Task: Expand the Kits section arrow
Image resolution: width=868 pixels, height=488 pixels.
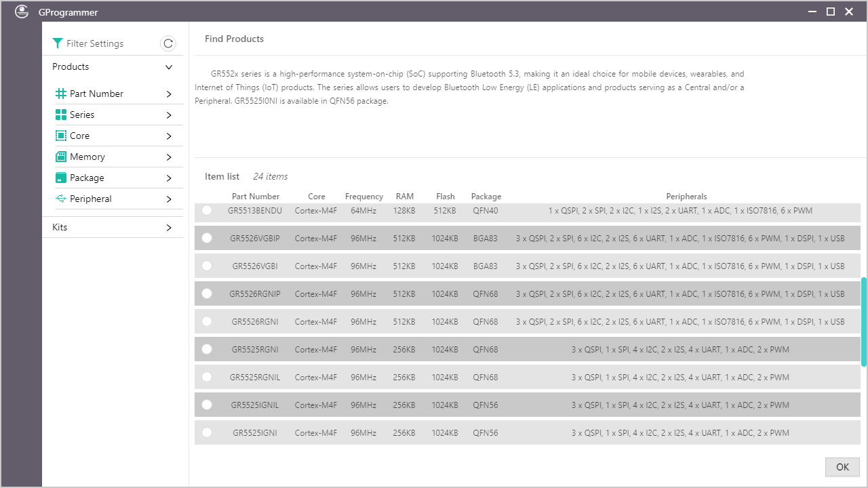Action: [x=169, y=228]
